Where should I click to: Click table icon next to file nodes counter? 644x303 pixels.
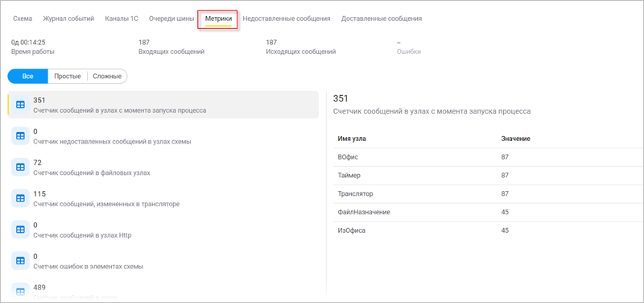pos(19,168)
